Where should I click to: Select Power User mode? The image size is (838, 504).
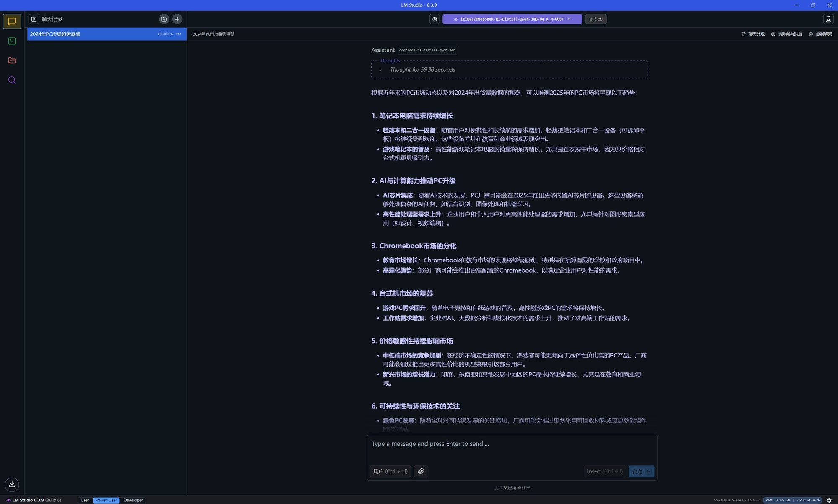[106, 500]
